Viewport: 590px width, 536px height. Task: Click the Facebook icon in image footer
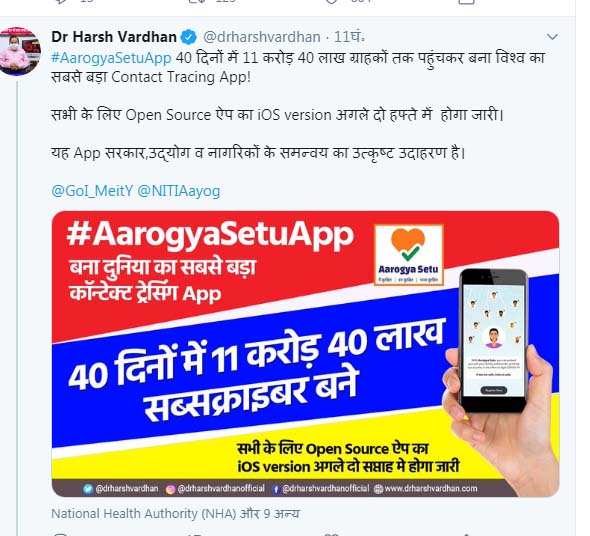[276, 489]
